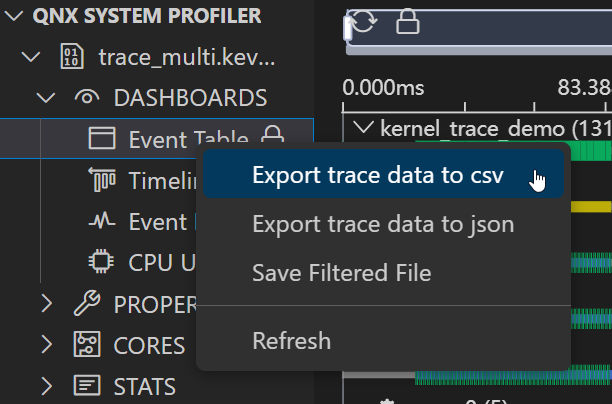This screenshot has width=612, height=404.
Task: Click the CPU chip icon
Action: pos(102,262)
